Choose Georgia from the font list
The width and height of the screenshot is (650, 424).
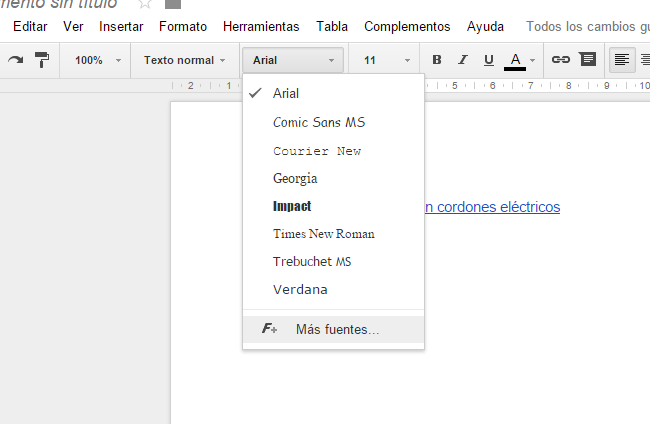pos(295,178)
